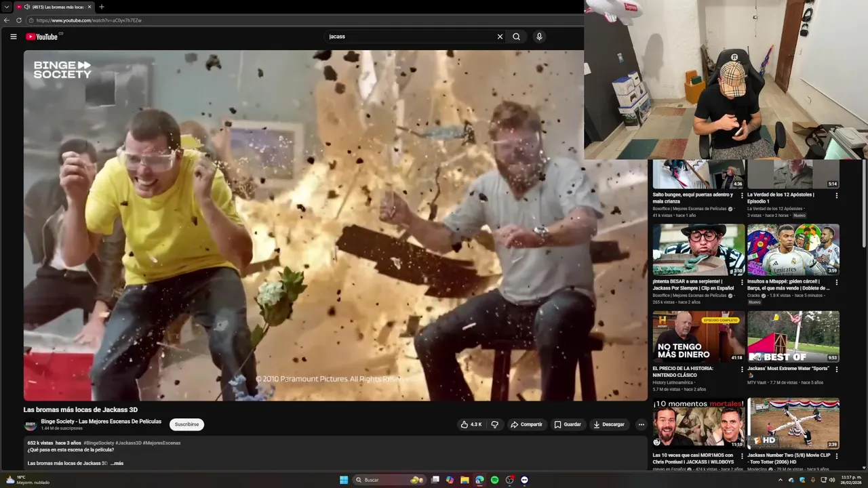868x488 pixels.
Task: Mute the tab via speaker icon
Action: pos(27,7)
